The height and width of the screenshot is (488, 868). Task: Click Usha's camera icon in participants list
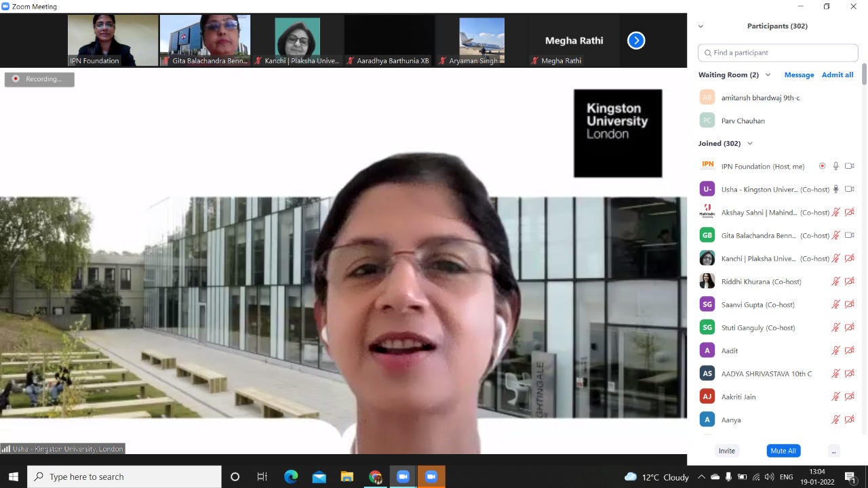pyautogui.click(x=849, y=189)
